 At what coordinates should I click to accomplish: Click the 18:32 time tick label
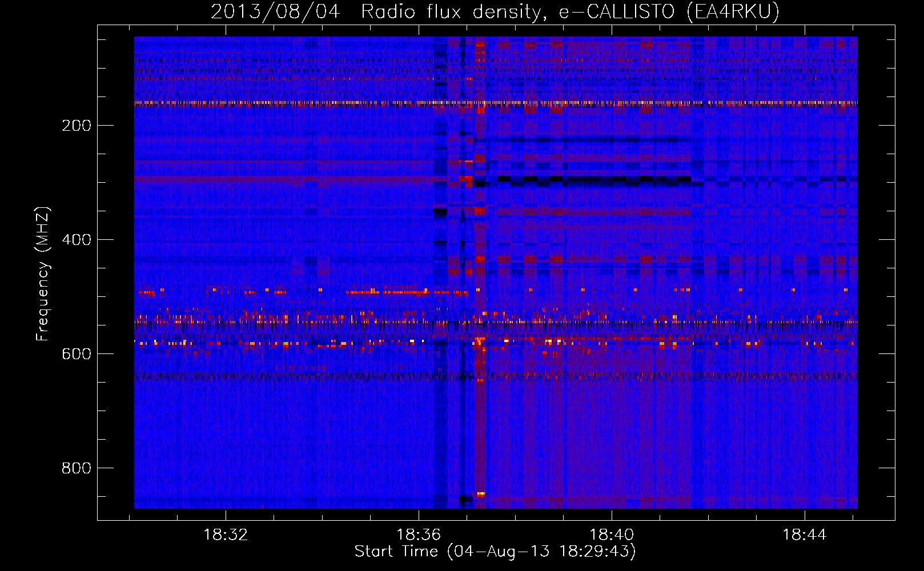coord(226,535)
